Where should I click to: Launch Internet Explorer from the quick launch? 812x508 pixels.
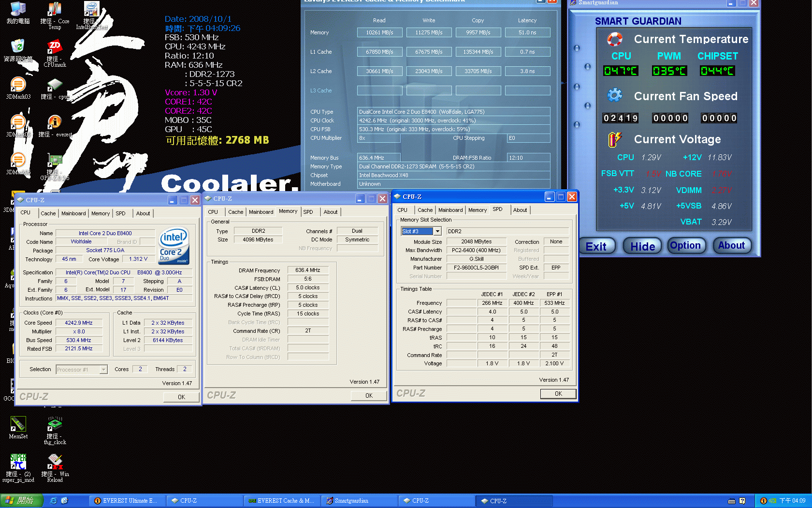click(x=53, y=501)
